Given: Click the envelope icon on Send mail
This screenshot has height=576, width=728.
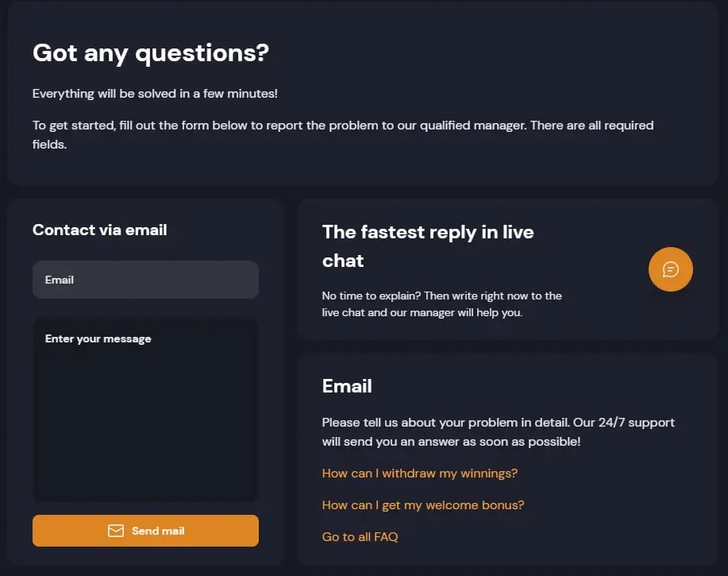Looking at the screenshot, I should click(116, 531).
